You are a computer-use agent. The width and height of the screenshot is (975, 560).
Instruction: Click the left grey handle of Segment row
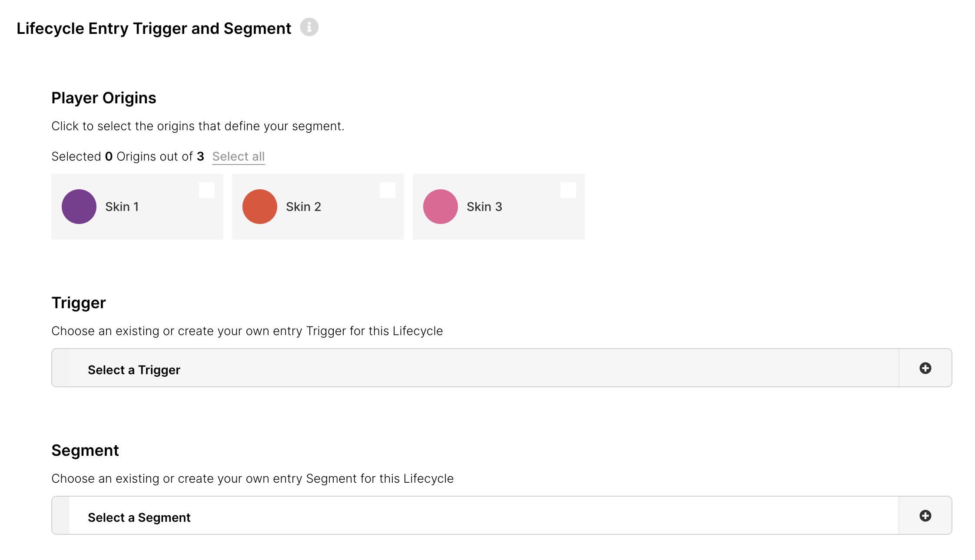click(x=61, y=516)
